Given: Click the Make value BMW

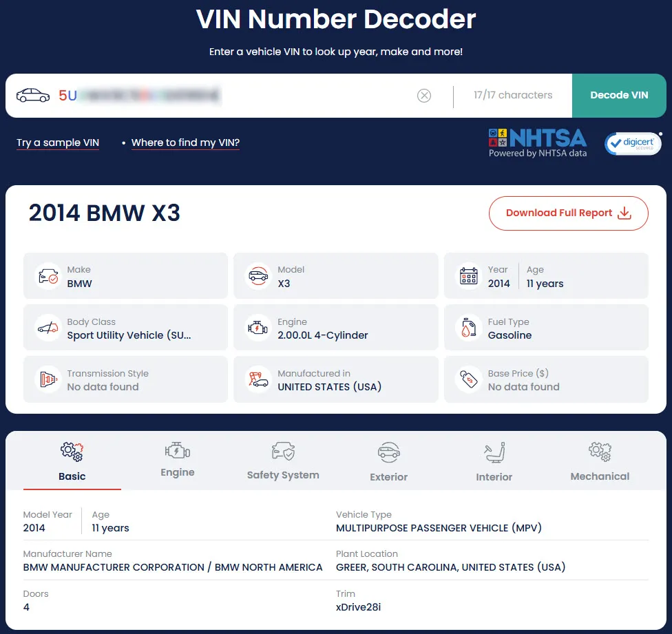Looking at the screenshot, I should (x=79, y=284).
